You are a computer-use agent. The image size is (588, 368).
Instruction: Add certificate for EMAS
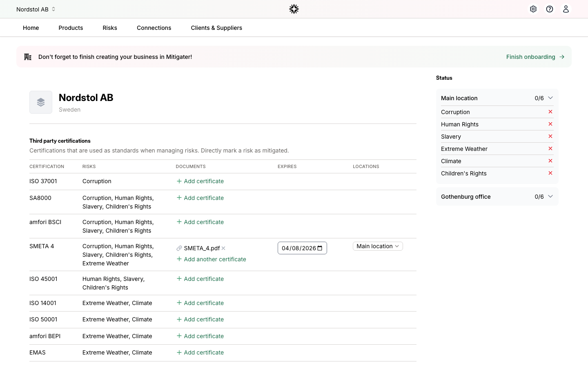click(200, 352)
